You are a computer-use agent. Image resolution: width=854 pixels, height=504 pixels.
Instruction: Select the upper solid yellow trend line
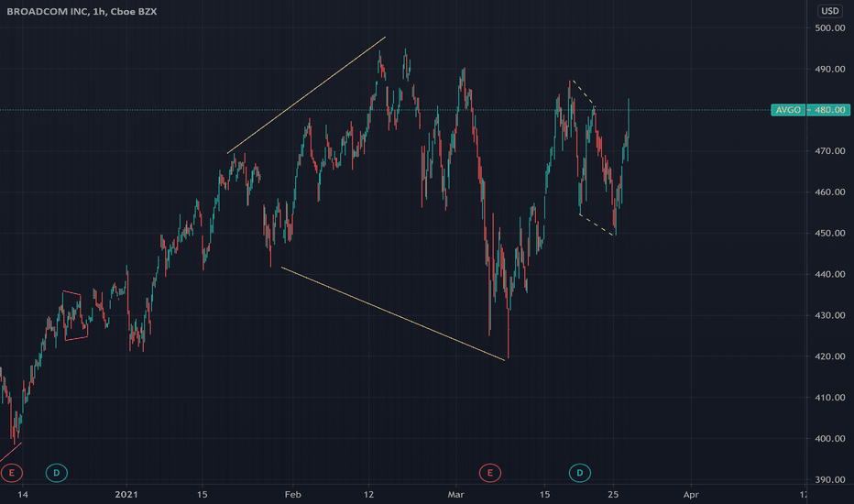[x=307, y=94]
